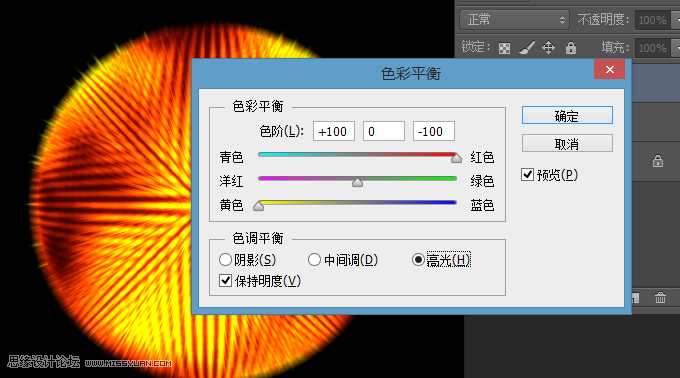Click the 黄色-蓝色 slider handle
Screen dimensions: 680x378
pyautogui.click(x=258, y=206)
